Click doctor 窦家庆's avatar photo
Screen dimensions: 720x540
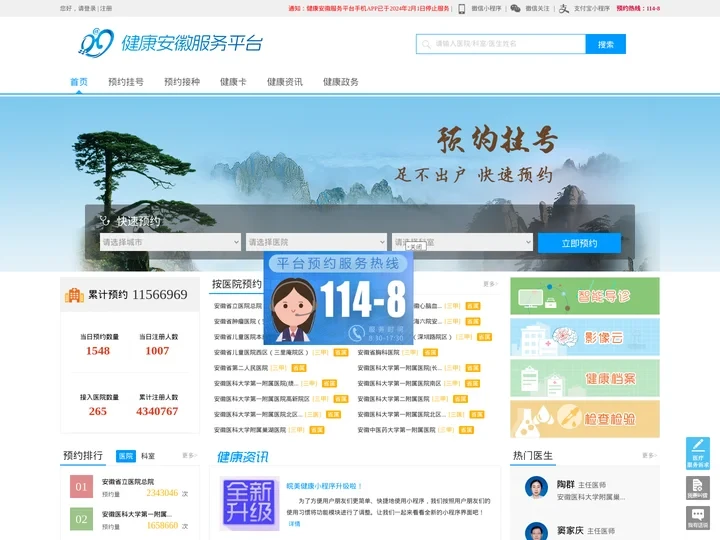click(x=536, y=532)
